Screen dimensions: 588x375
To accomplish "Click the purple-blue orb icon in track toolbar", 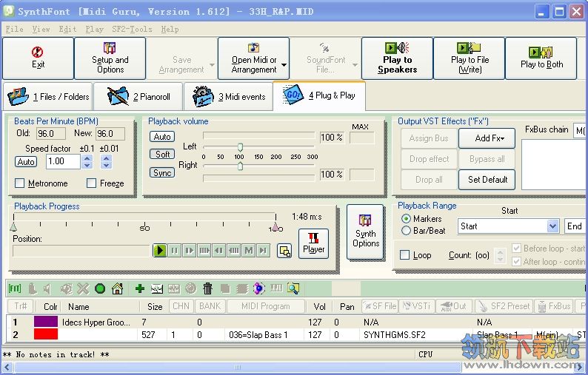I will pos(258,288).
